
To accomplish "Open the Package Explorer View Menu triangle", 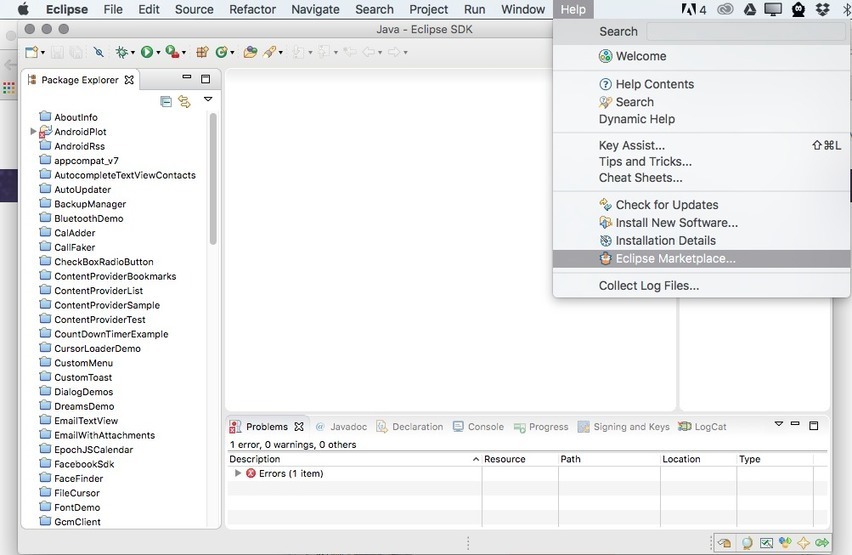I will click(x=208, y=99).
